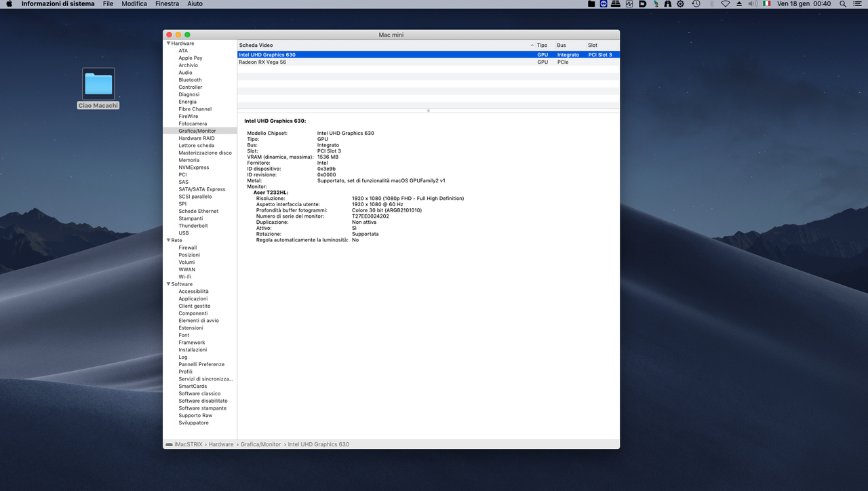
Task: Click the TeamViewer menu bar icon
Action: tap(604, 4)
